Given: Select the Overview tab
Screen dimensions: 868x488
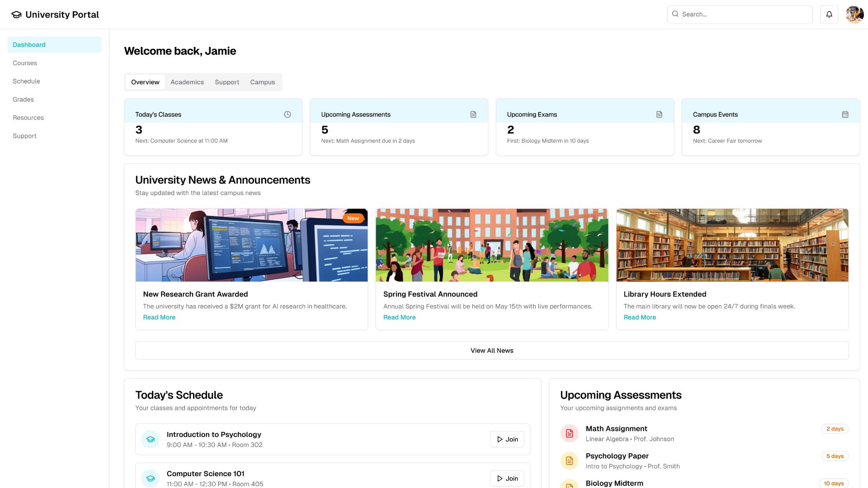Looking at the screenshot, I should click(x=145, y=82).
